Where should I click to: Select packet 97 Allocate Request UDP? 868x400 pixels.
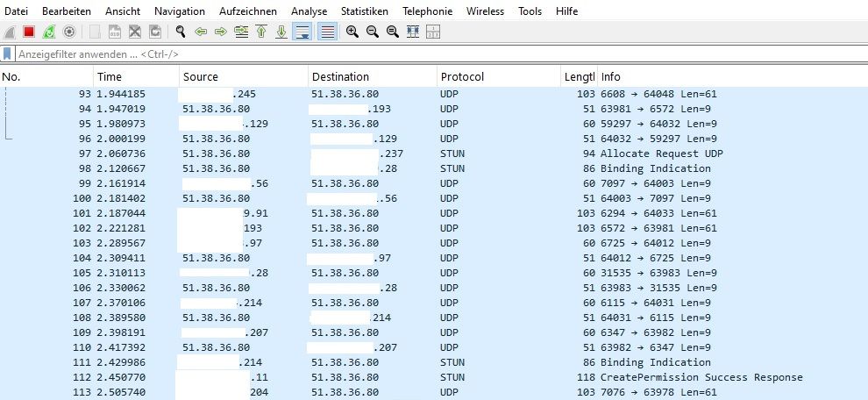click(x=434, y=154)
